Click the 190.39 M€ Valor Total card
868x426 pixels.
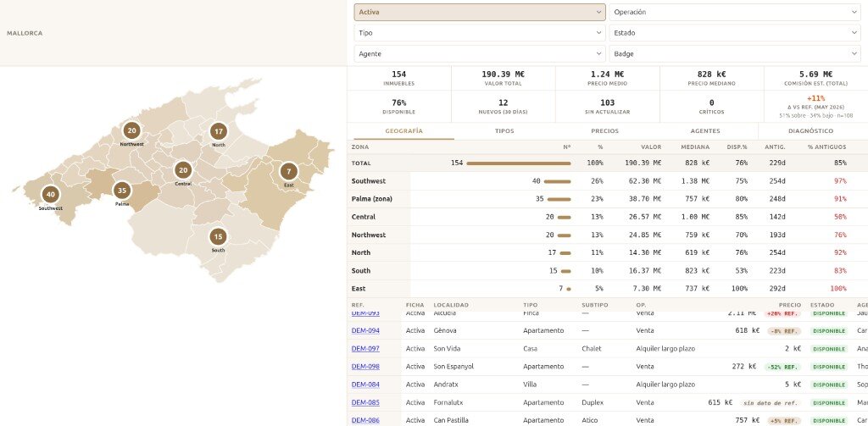point(504,78)
